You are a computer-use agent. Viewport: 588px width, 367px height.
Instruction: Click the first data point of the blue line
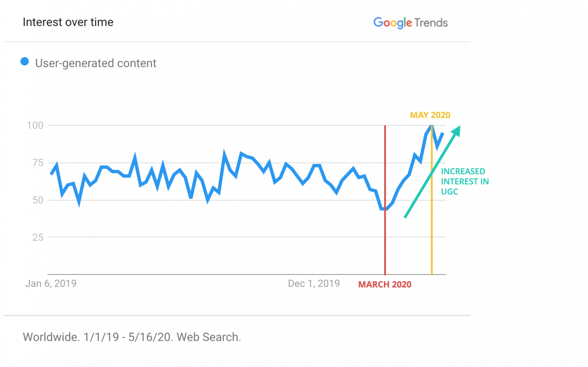coord(51,173)
